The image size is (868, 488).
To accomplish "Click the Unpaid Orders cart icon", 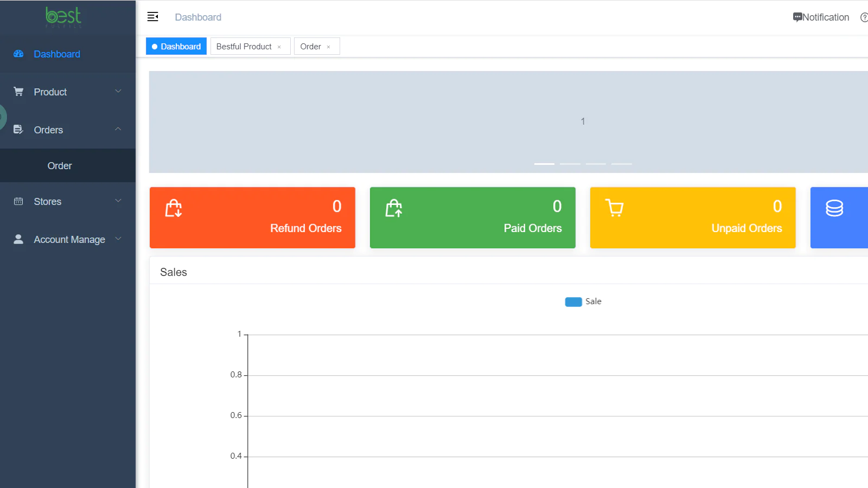I will tap(615, 208).
